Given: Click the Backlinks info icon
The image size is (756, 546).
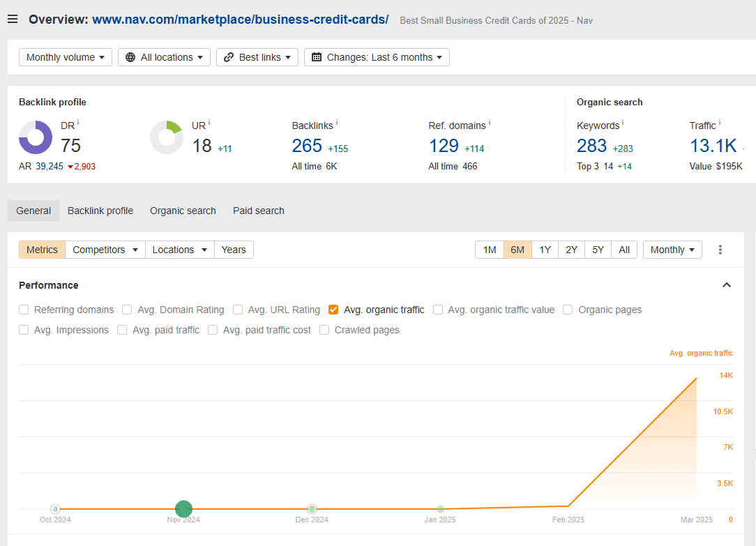Looking at the screenshot, I should pyautogui.click(x=337, y=123).
